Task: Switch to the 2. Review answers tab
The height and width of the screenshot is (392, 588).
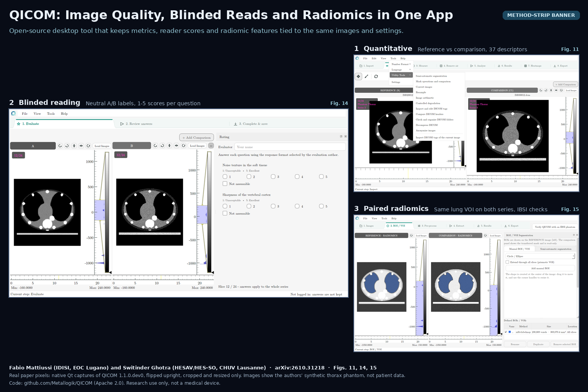Action: [136, 124]
